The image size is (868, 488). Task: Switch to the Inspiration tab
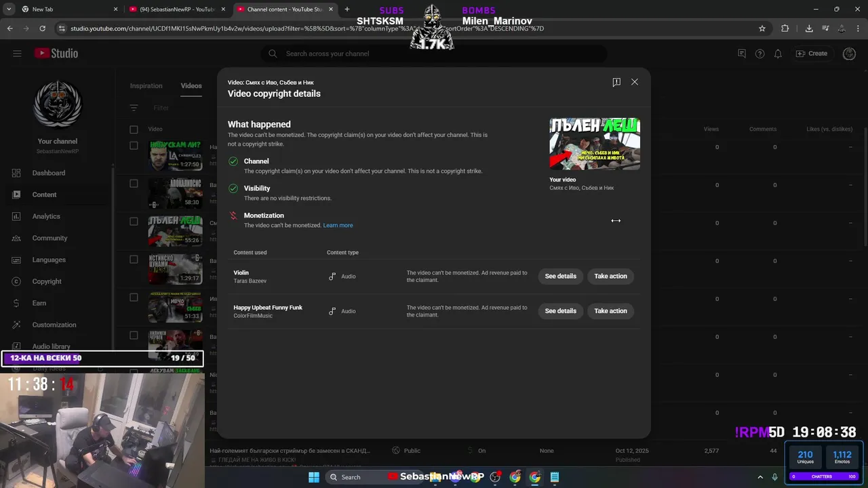(x=146, y=86)
